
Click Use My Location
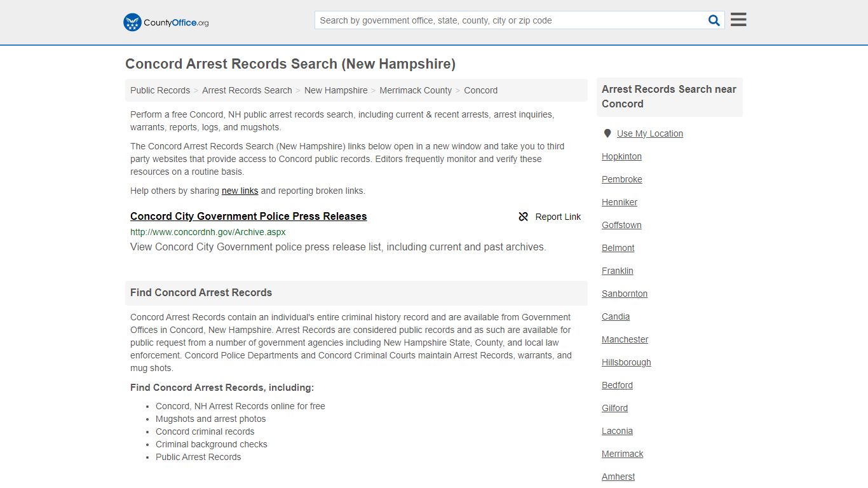click(650, 133)
